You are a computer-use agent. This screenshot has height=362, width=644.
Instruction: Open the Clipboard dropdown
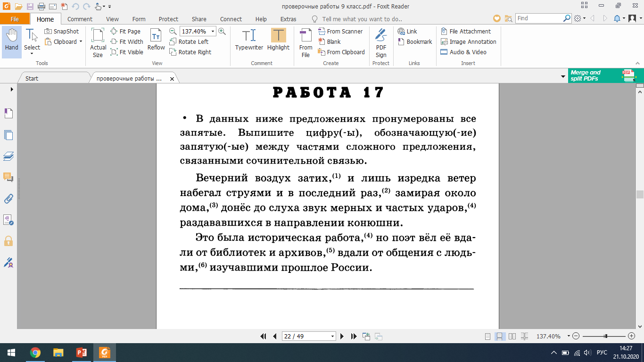point(64,41)
